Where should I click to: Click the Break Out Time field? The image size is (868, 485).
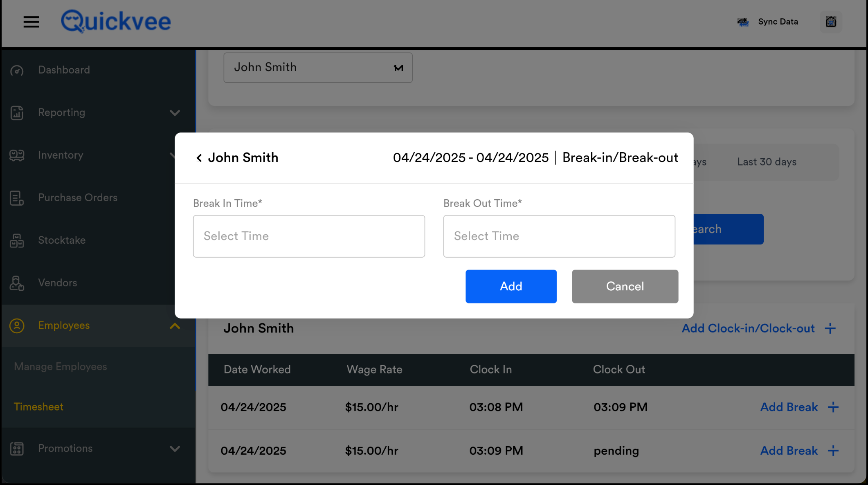pos(559,236)
